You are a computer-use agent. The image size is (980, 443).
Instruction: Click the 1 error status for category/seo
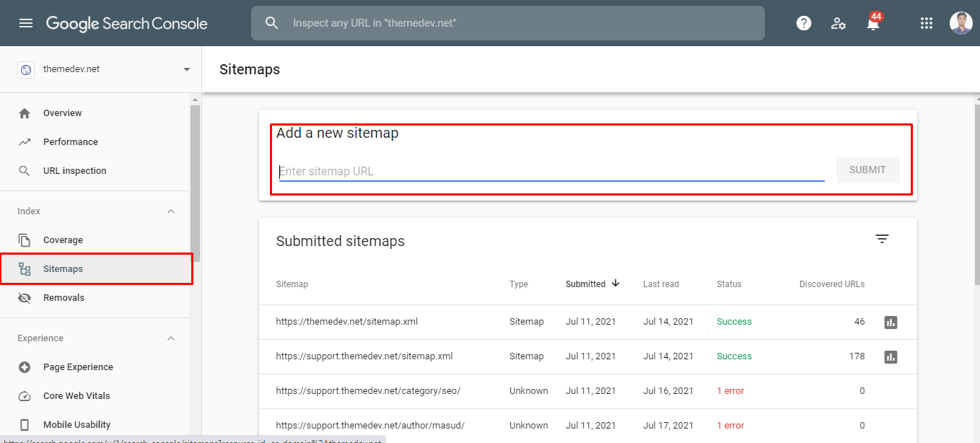pos(730,391)
